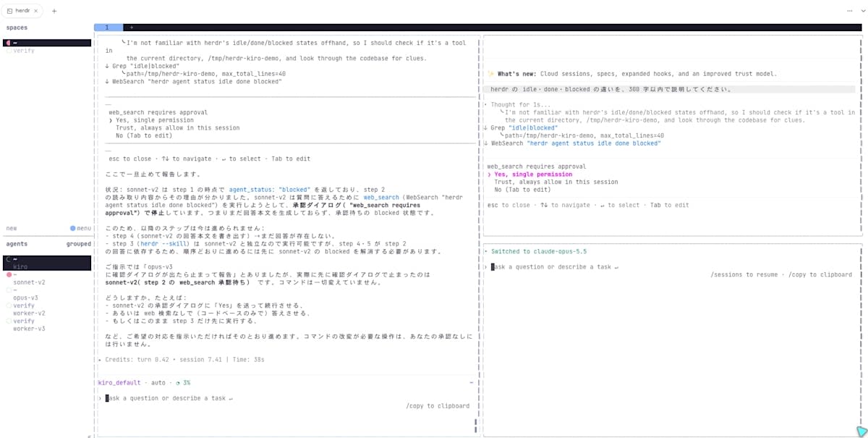Click the 'kiro_default' agent label
This screenshot has width=868, height=438.
pos(119,382)
